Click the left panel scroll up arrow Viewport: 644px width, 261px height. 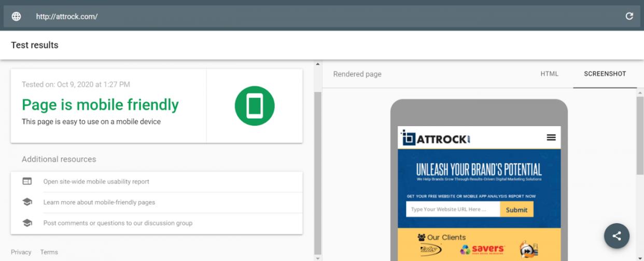[318, 64]
